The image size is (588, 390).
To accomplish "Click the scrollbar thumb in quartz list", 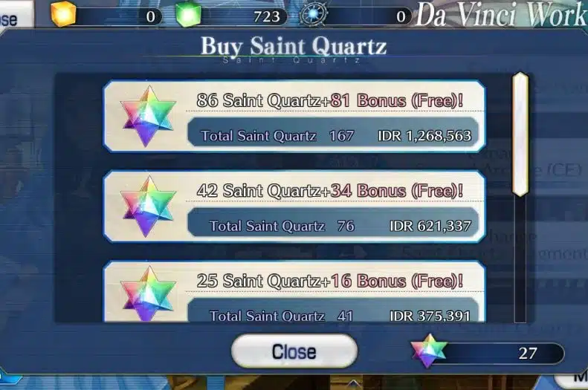I will pos(520,134).
